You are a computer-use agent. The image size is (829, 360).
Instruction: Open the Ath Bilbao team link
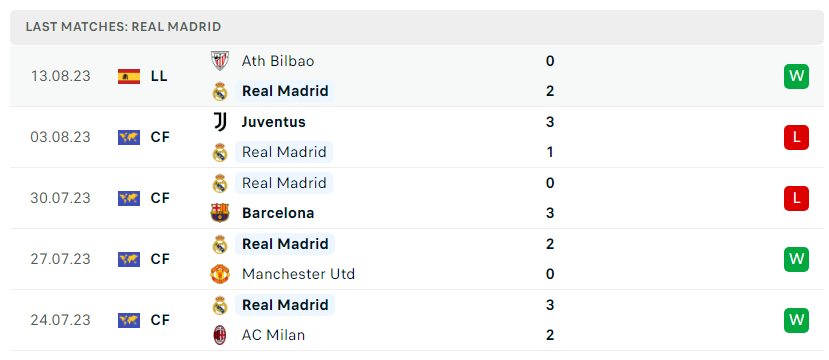[x=278, y=61]
